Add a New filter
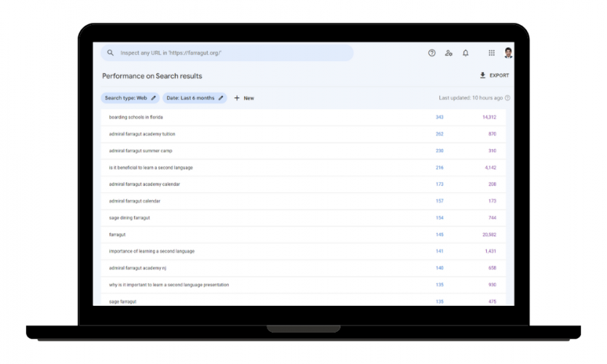607x364 pixels. [x=244, y=98]
